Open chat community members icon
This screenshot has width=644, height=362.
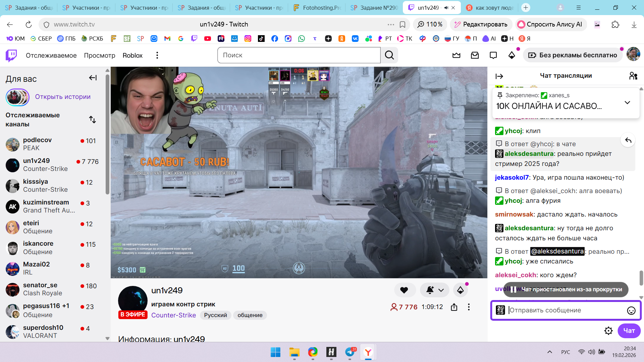(633, 76)
